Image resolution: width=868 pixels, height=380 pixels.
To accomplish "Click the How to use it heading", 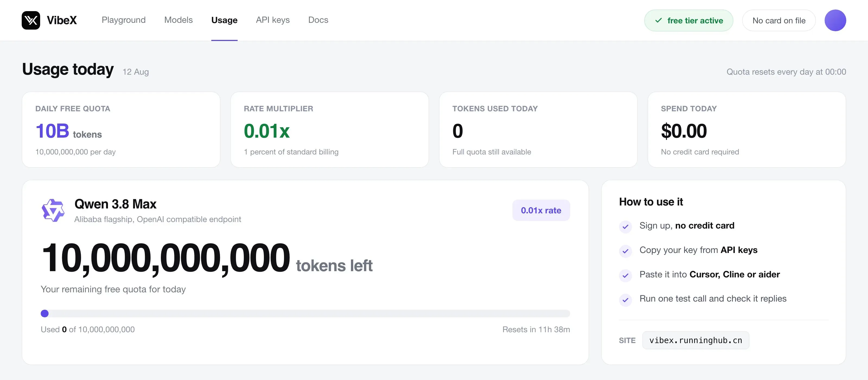I will pos(651,202).
